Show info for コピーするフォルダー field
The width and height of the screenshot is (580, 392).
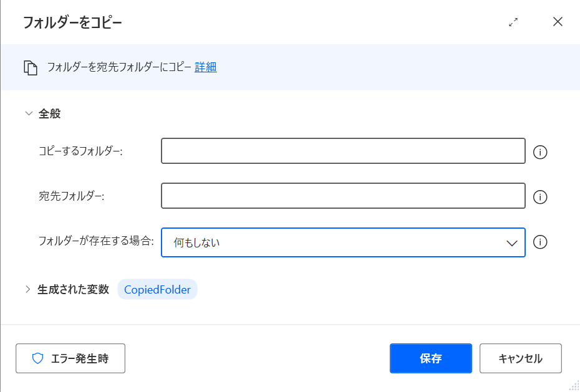click(540, 152)
